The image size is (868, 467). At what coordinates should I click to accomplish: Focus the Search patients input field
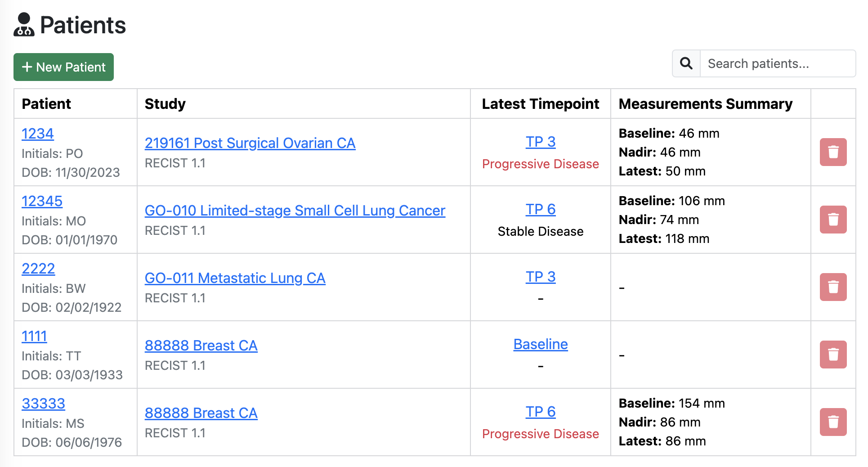777,63
